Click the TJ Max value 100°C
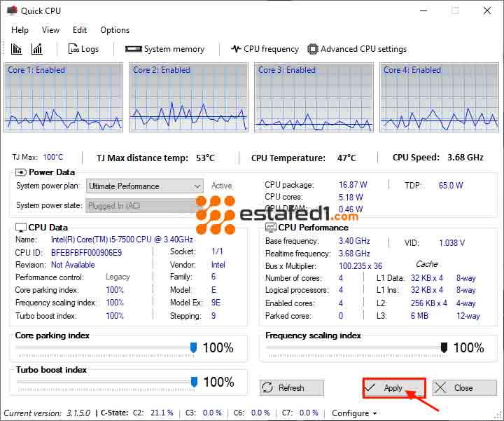504x421 pixels. [x=53, y=158]
